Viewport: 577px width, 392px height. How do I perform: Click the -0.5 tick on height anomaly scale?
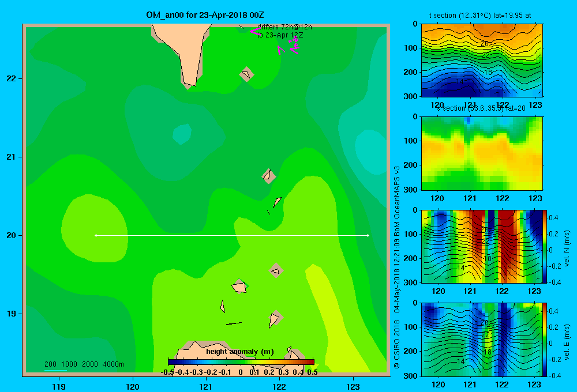167,372
